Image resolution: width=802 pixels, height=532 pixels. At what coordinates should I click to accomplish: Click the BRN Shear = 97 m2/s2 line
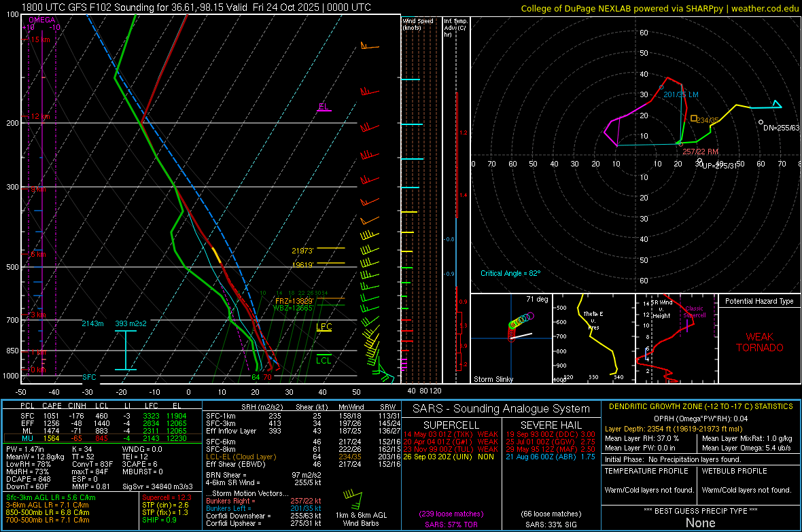264,475
